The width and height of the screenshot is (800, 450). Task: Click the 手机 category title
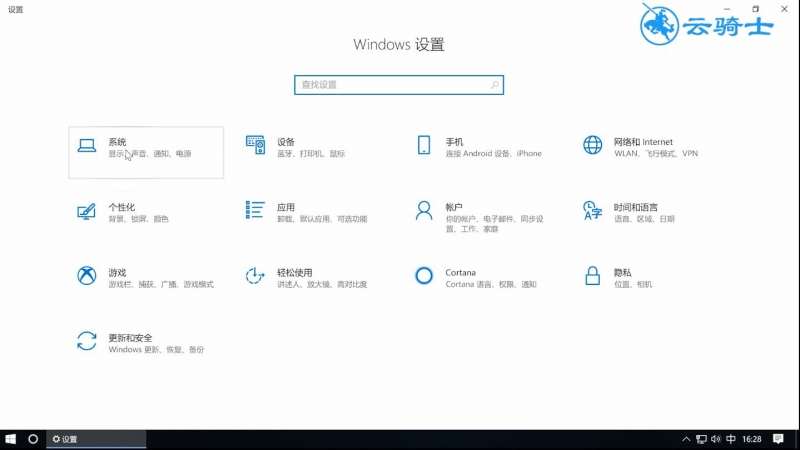(x=454, y=142)
